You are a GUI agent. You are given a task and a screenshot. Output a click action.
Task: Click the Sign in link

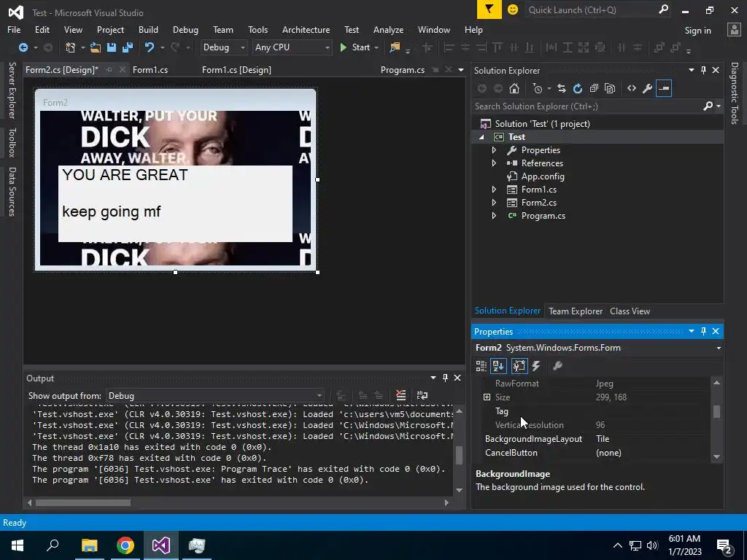click(697, 31)
